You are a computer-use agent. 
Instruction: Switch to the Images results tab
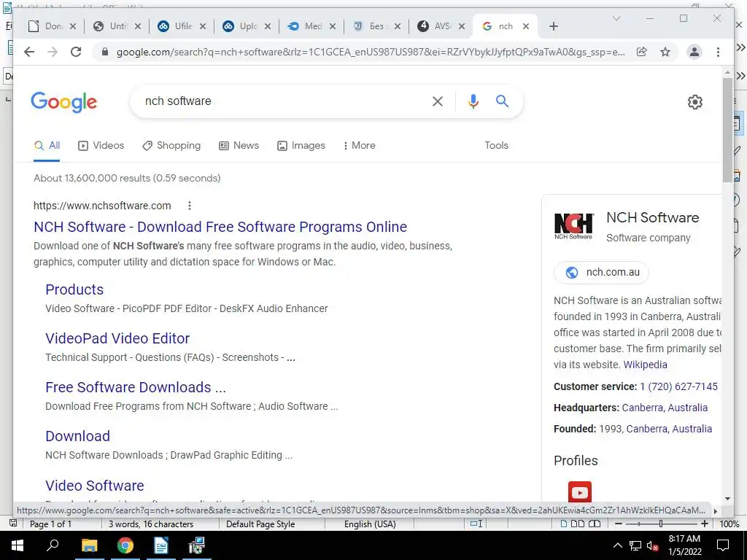[301, 145]
